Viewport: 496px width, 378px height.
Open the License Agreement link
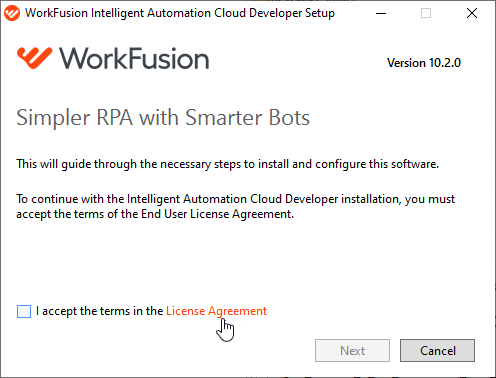click(x=216, y=311)
